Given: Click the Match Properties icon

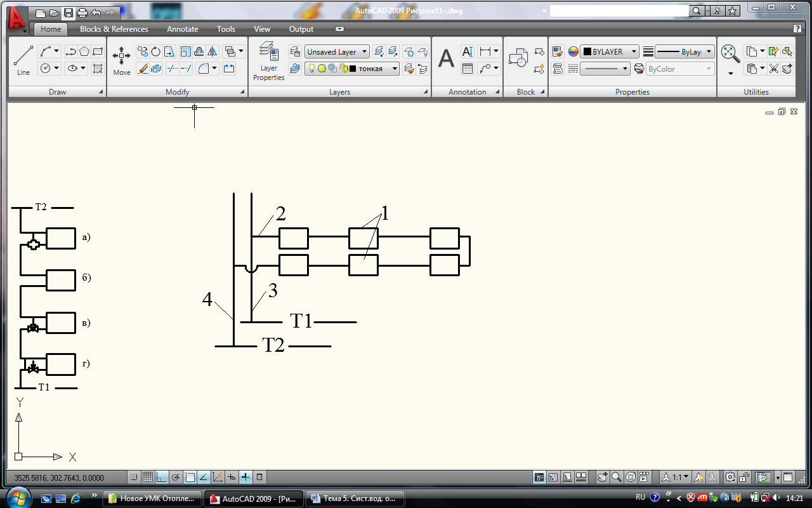Looking at the screenshot, I should (x=558, y=52).
